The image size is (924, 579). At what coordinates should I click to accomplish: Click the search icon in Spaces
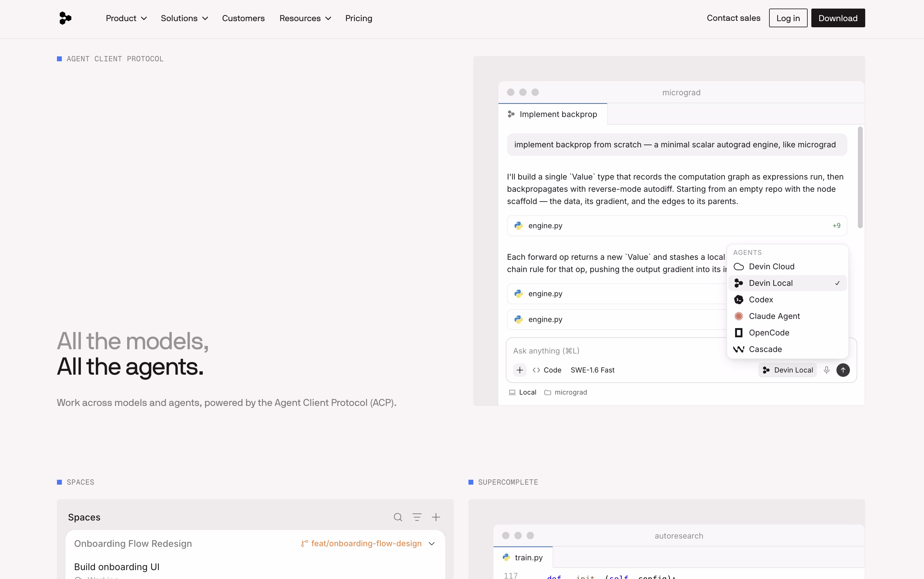click(398, 517)
